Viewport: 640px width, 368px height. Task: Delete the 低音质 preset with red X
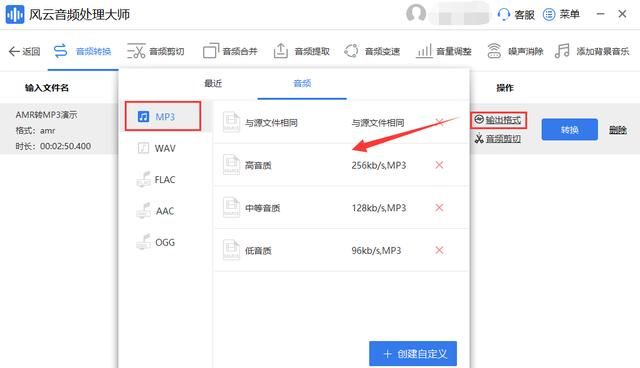tap(439, 250)
